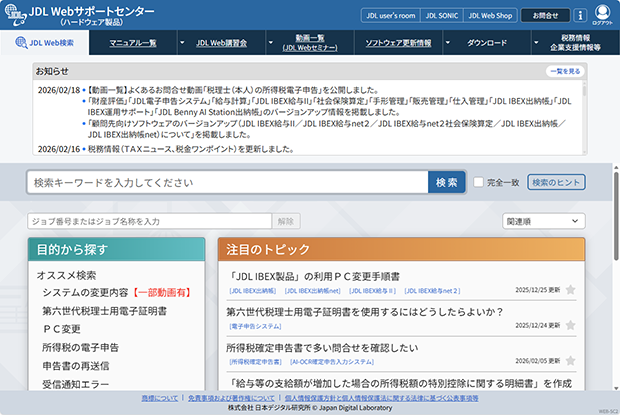
Task: Expand the 税務情報 企業支援情報等 menu arrow
Action: point(536,42)
